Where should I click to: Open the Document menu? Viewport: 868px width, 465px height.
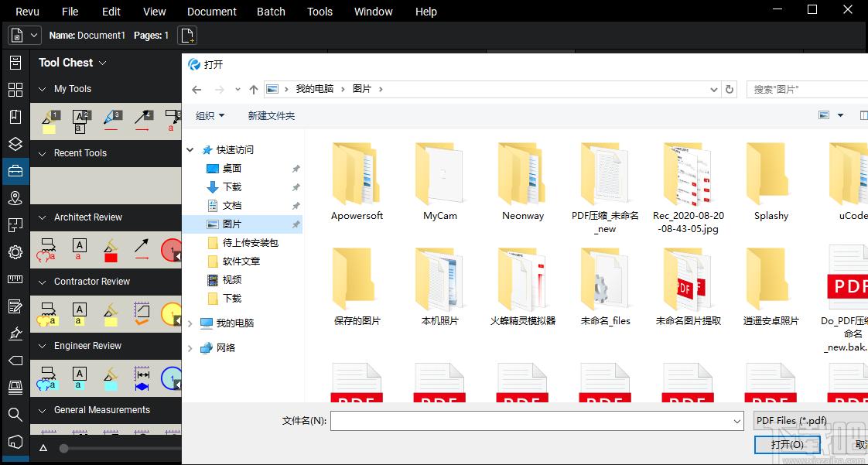pyautogui.click(x=211, y=11)
